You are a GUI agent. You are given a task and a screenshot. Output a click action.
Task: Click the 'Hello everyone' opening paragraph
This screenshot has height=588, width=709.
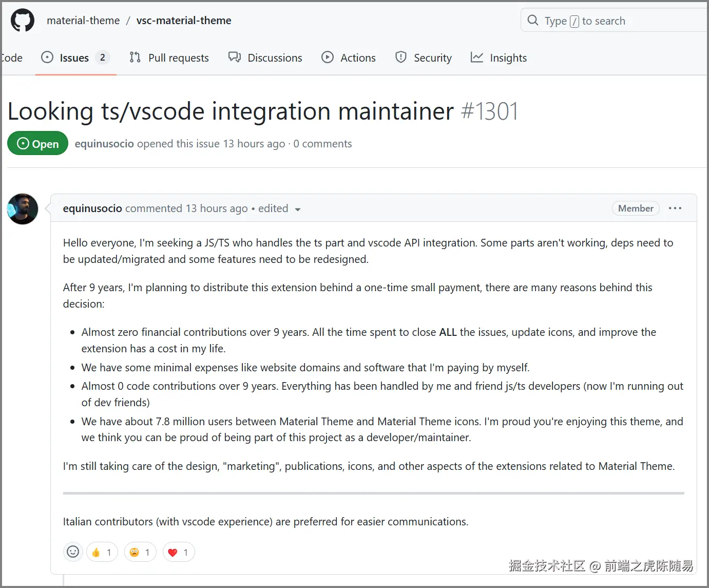click(368, 251)
